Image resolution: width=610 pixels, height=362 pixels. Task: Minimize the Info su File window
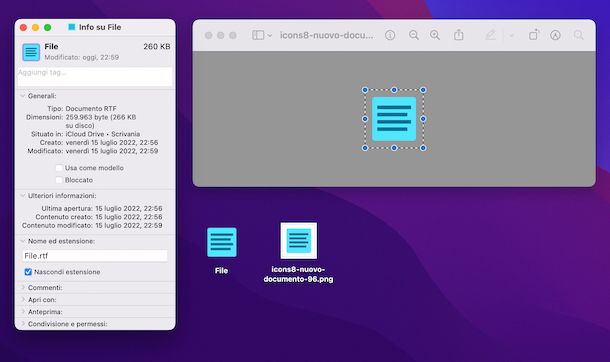35,27
